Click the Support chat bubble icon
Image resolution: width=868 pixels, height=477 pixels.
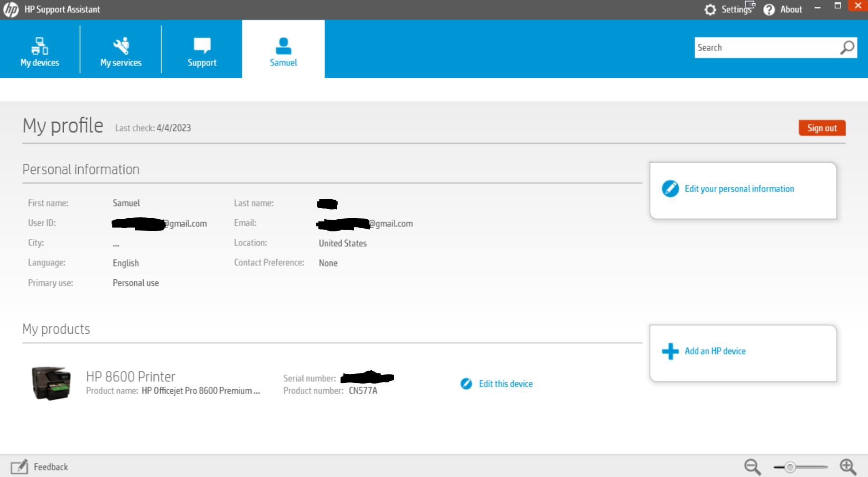pos(202,45)
